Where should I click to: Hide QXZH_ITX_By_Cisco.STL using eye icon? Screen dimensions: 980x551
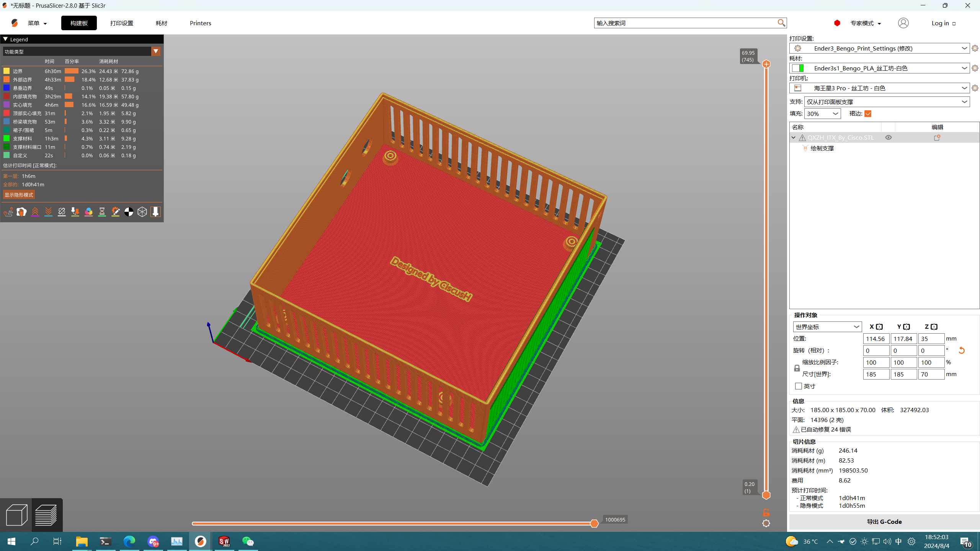[889, 138]
